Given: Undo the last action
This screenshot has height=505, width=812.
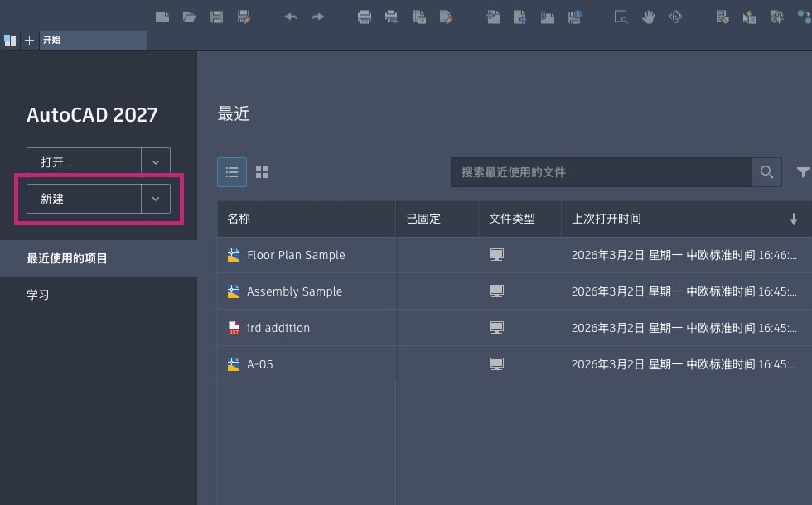Looking at the screenshot, I should (291, 17).
